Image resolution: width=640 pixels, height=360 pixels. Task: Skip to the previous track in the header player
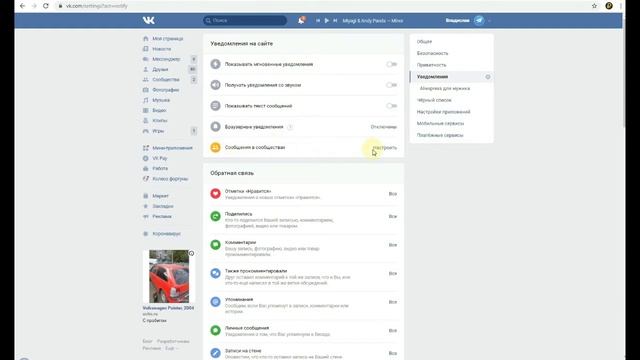tap(318, 20)
